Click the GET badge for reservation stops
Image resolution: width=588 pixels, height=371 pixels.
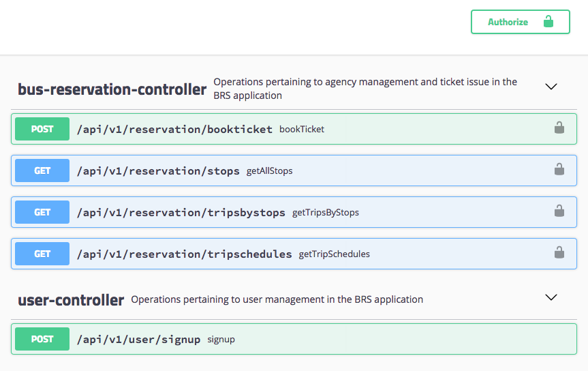(x=42, y=170)
